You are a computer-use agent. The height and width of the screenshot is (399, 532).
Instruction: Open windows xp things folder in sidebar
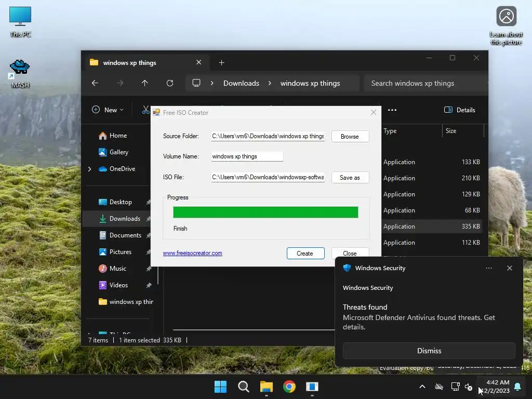(126, 302)
